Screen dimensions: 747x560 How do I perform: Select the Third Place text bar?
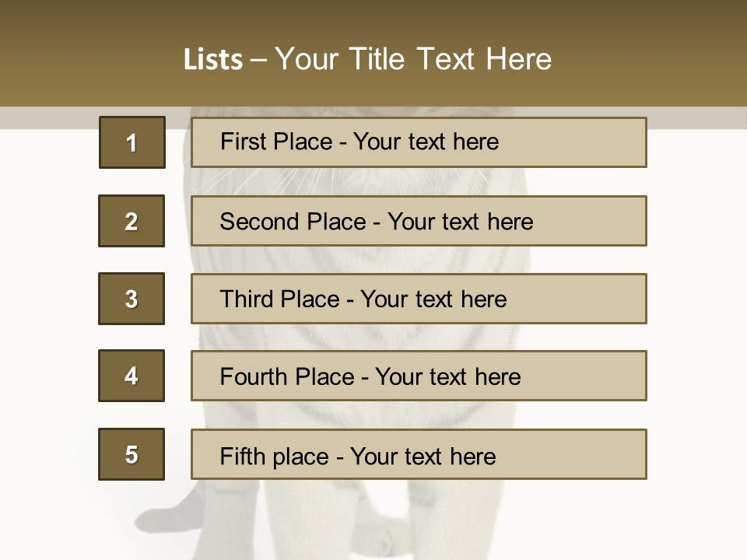click(419, 299)
